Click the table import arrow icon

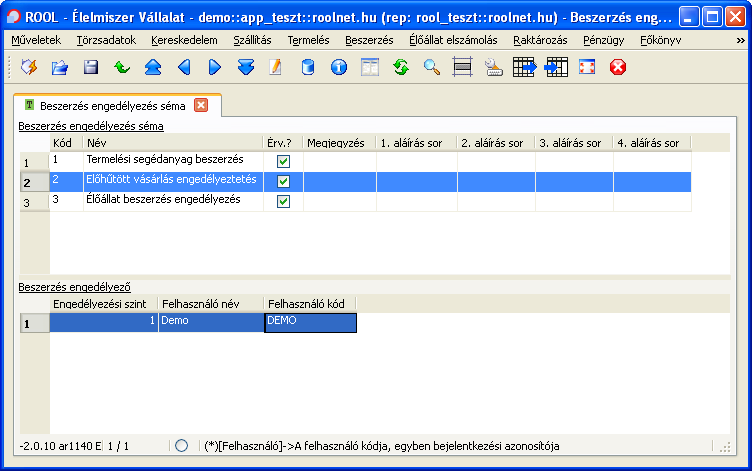point(556,67)
